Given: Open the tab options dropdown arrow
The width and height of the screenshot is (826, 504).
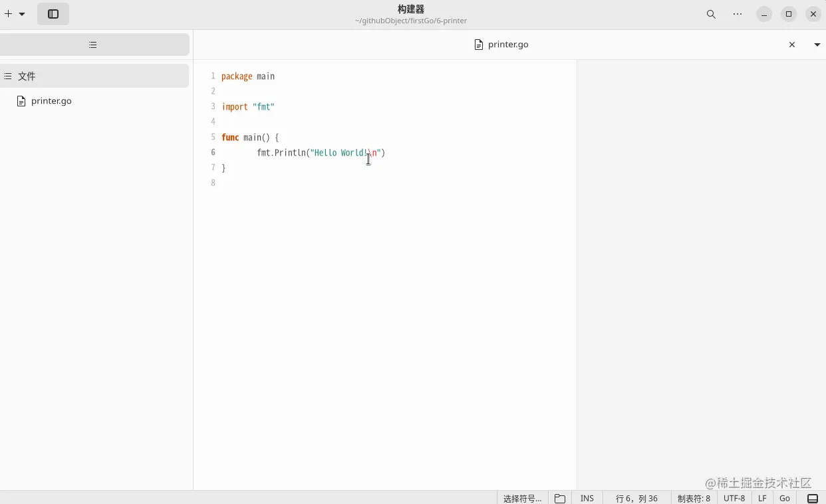Looking at the screenshot, I should pyautogui.click(x=817, y=45).
